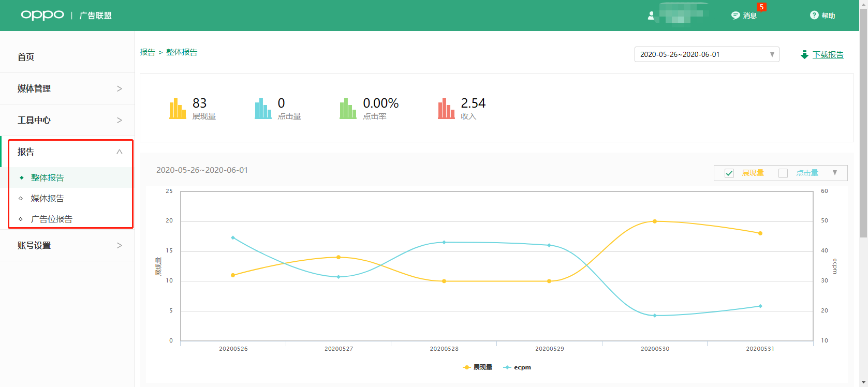This screenshot has height=387, width=868.
Task: Open the date range dropdown
Action: tap(707, 54)
